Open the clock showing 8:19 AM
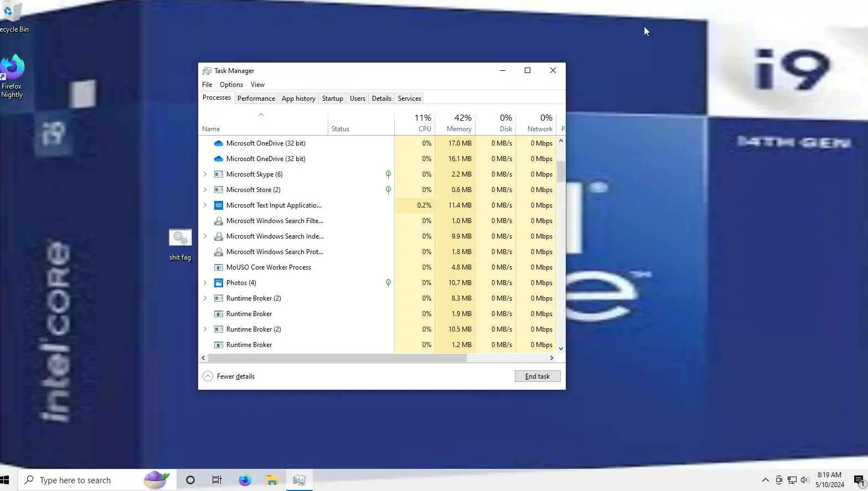This screenshot has width=868, height=491. pos(829,480)
